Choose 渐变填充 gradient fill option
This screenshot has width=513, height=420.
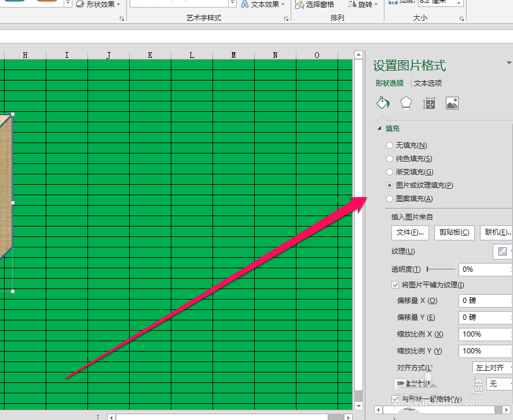tap(390, 171)
